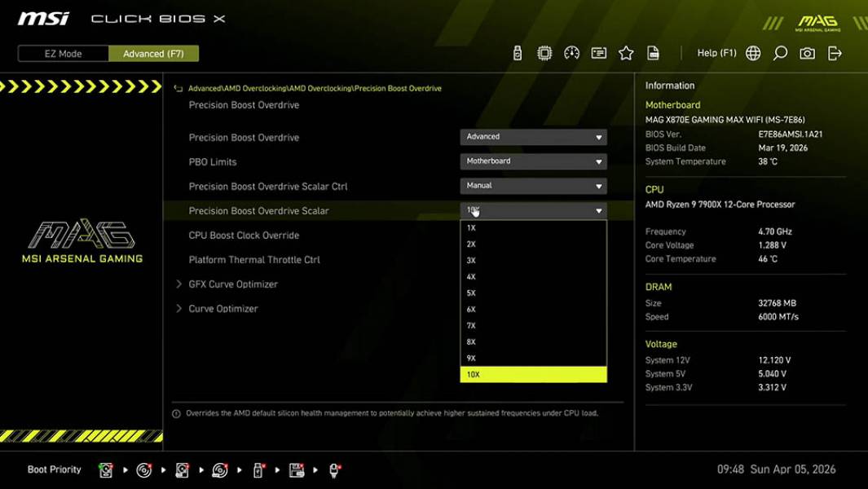Click the first hard drive boot device
Image resolution: width=868 pixels, height=489 pixels.
coord(107,469)
